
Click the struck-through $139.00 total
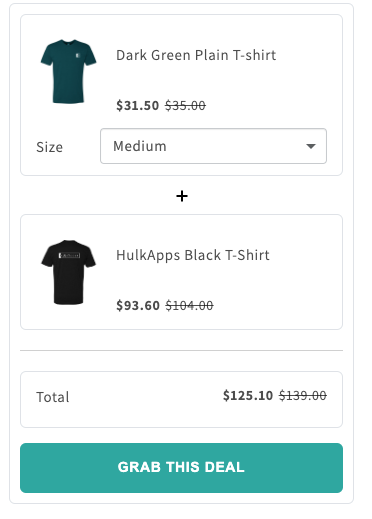point(303,395)
